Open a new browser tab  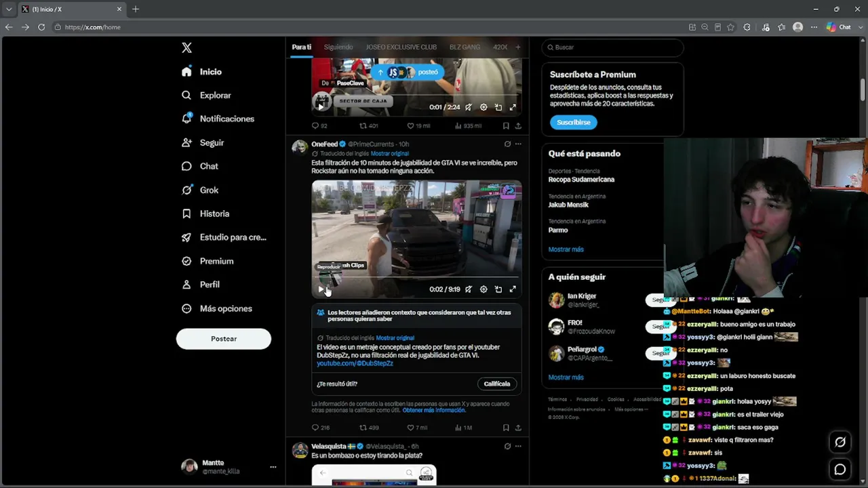[136, 9]
